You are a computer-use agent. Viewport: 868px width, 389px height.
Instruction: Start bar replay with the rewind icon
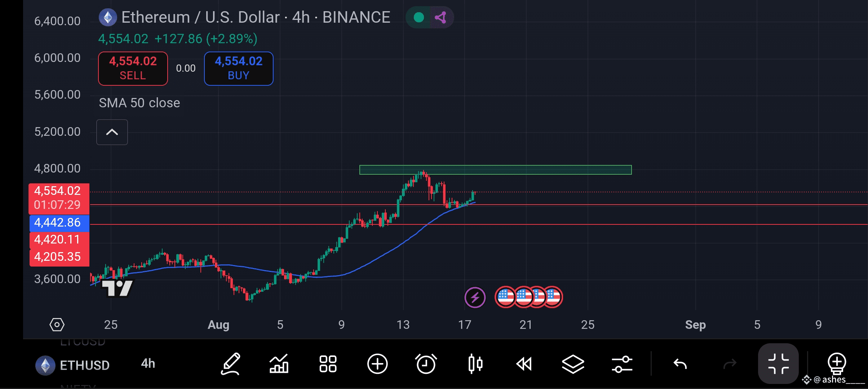(524, 364)
